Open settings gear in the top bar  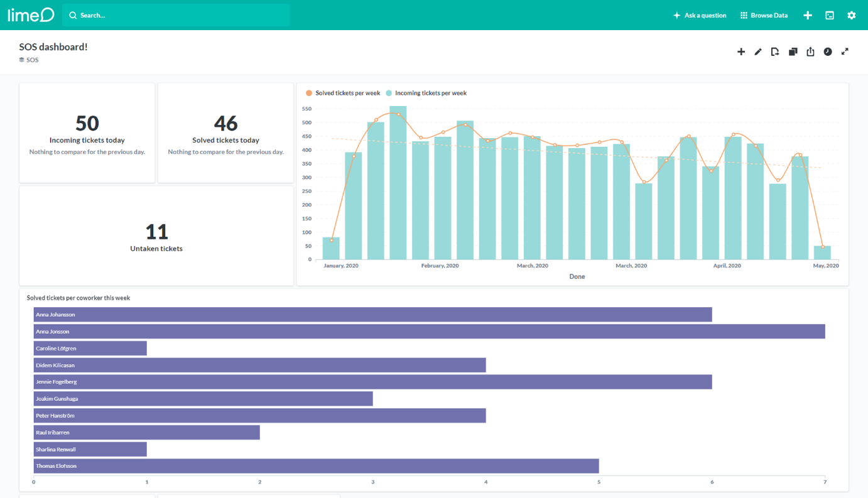(851, 15)
